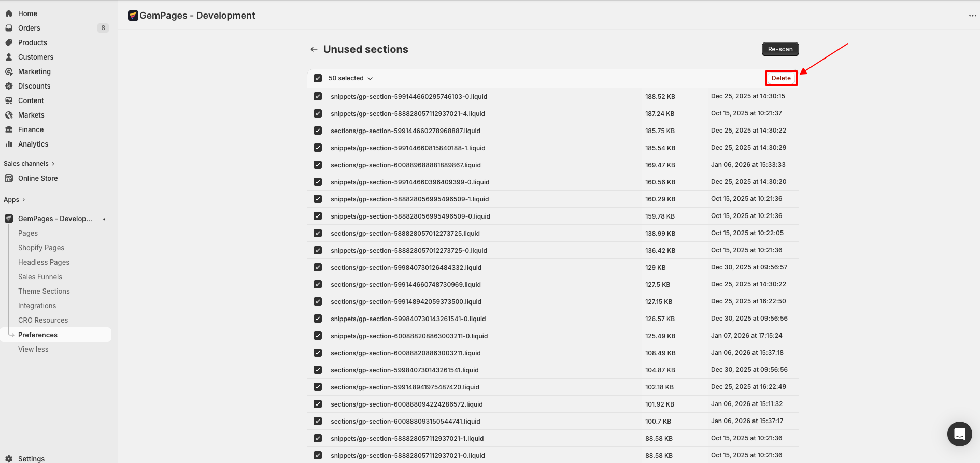980x463 pixels.
Task: Open Shopify Pages
Action: point(41,248)
